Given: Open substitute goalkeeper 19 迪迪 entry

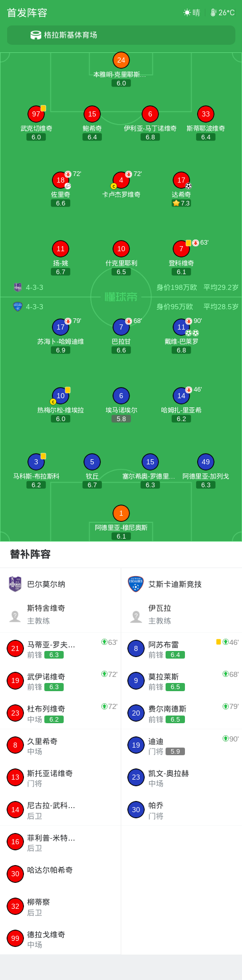Looking at the screenshot, I should pos(181,745).
